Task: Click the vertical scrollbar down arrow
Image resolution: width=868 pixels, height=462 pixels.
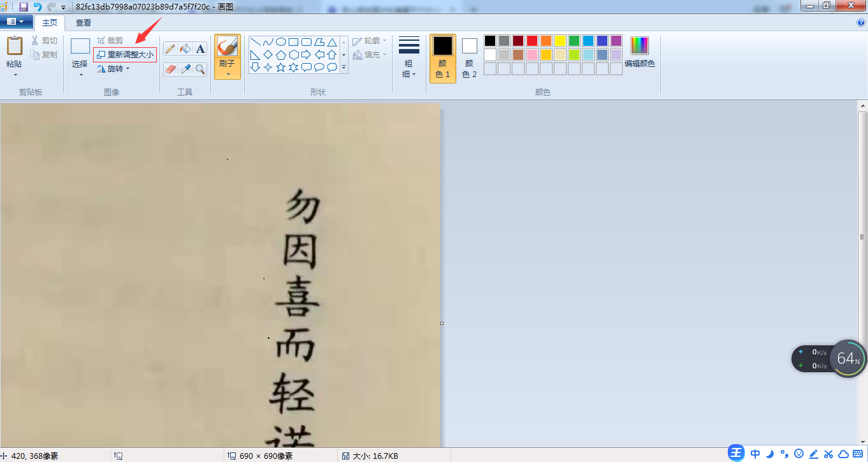Action: (x=862, y=442)
